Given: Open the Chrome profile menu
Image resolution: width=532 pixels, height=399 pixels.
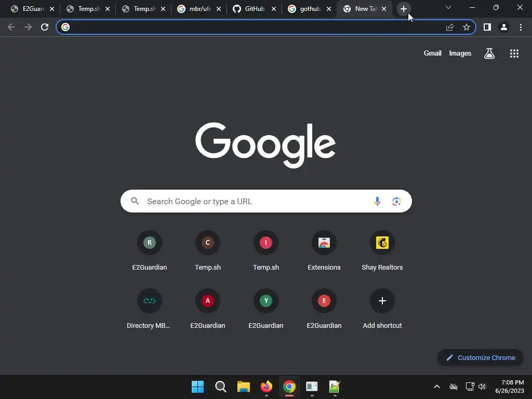Looking at the screenshot, I should click(504, 27).
